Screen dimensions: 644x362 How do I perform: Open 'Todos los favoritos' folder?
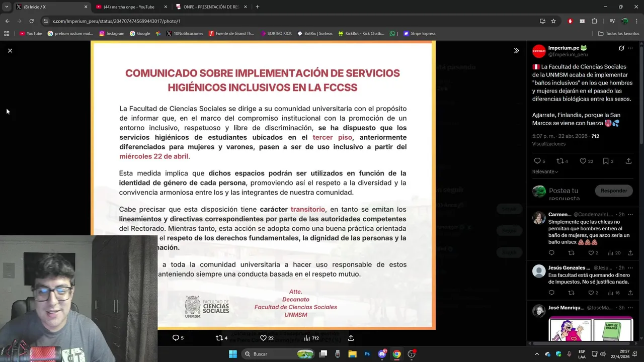click(618, 34)
